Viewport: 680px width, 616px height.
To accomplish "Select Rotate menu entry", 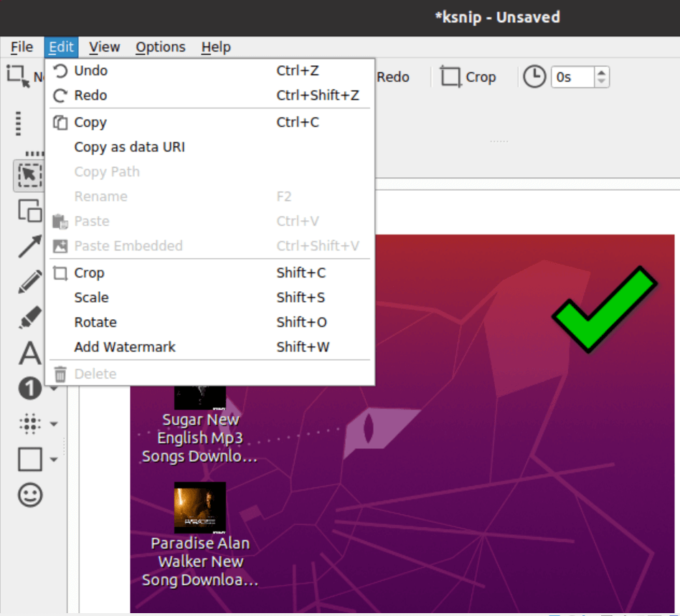I will pyautogui.click(x=210, y=322).
